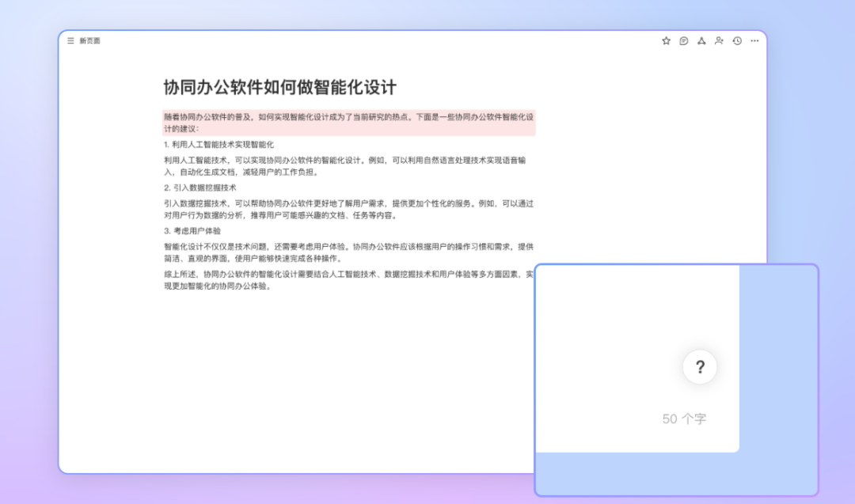This screenshot has width=855, height=504.
Task: Open the comments panel icon
Action: (x=684, y=41)
